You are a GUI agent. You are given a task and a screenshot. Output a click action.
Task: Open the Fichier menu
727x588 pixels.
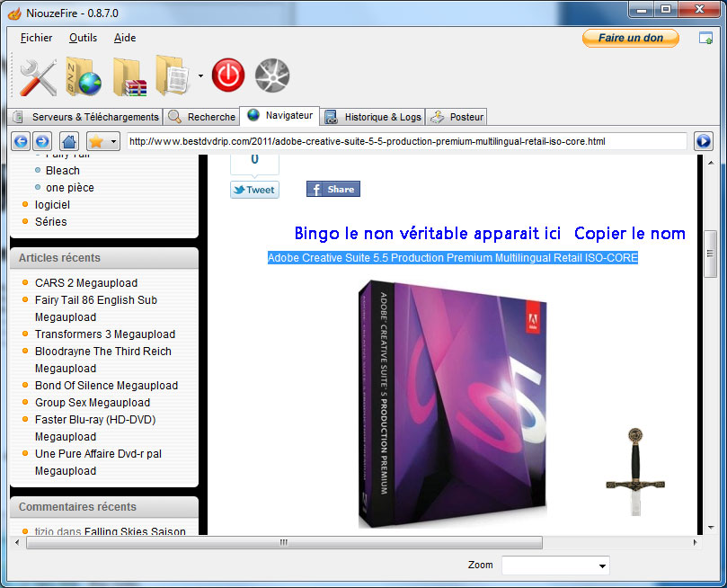click(x=36, y=38)
